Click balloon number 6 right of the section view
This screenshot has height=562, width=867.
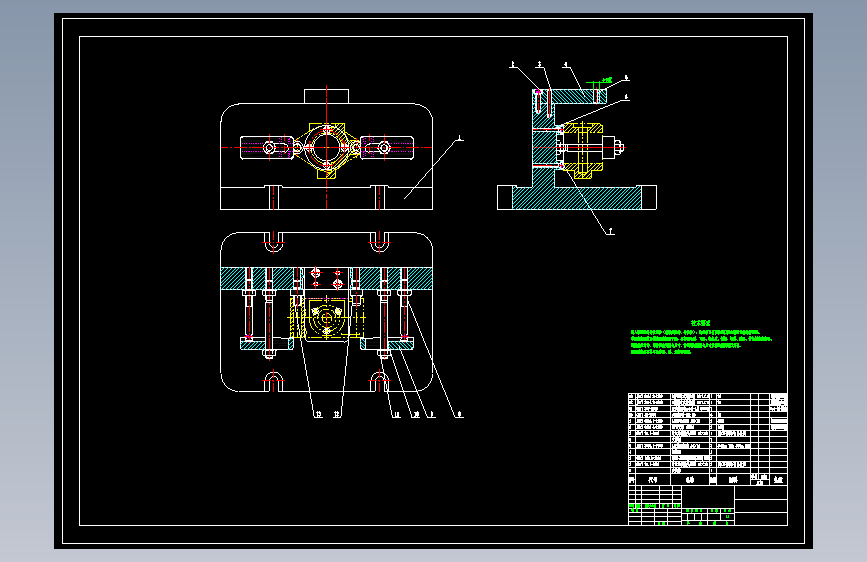(x=626, y=97)
